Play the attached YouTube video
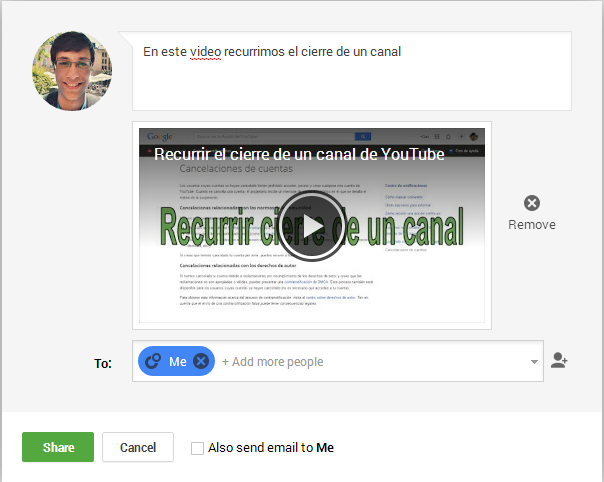This screenshot has width=604, height=482. tap(312, 227)
